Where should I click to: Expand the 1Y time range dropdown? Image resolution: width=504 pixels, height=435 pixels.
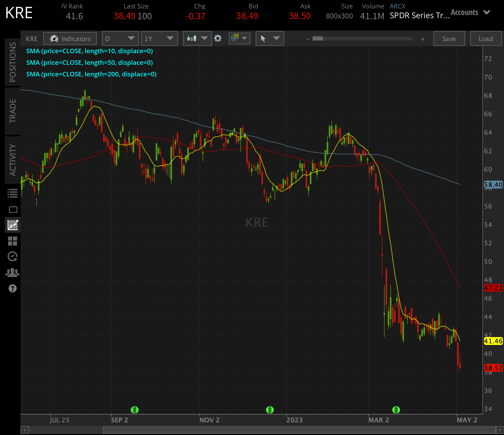pyautogui.click(x=159, y=38)
